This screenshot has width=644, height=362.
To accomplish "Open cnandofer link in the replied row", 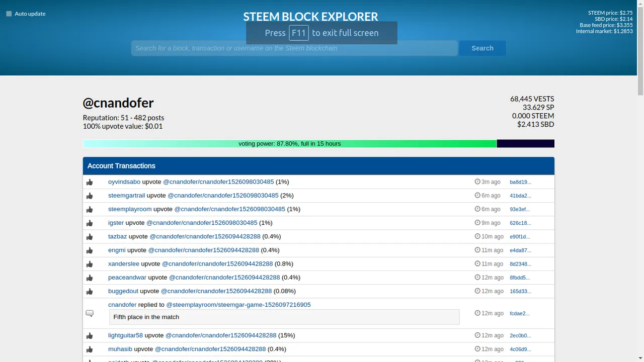I will (x=122, y=304).
